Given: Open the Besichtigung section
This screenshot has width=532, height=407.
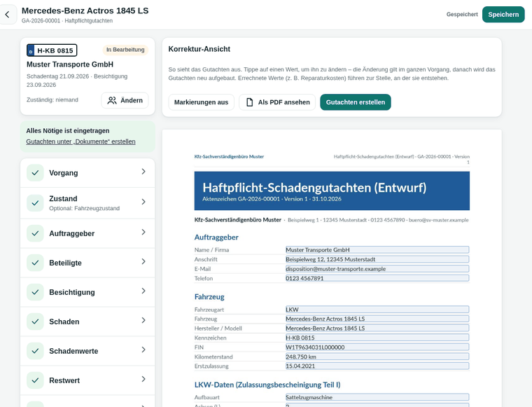Looking at the screenshot, I should [87, 292].
